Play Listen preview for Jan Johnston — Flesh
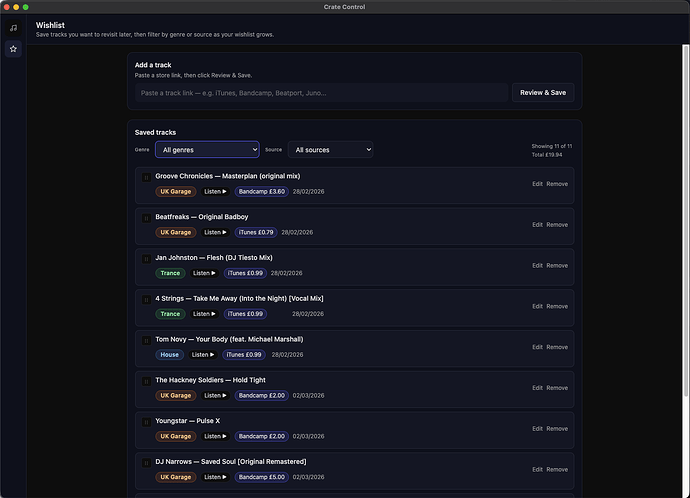 pos(204,273)
